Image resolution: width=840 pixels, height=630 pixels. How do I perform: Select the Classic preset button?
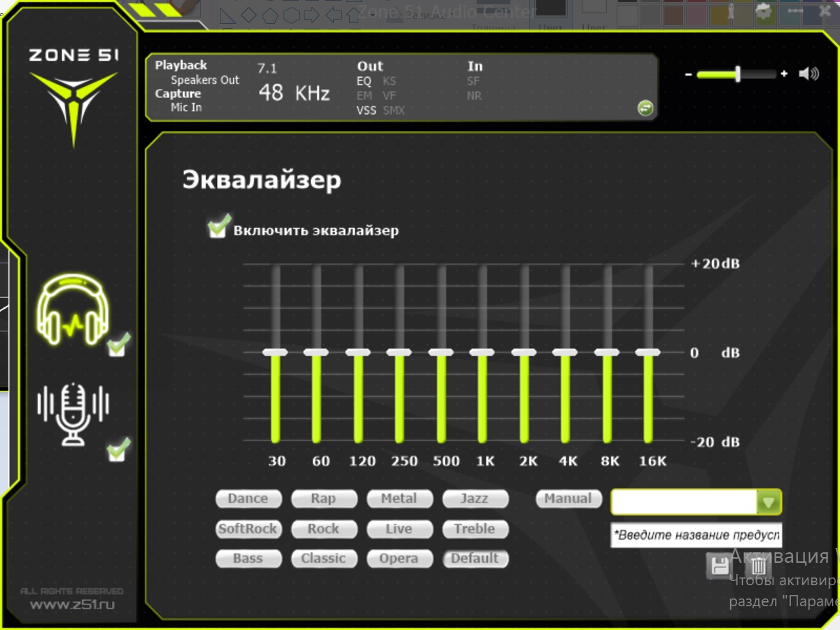pos(324,559)
